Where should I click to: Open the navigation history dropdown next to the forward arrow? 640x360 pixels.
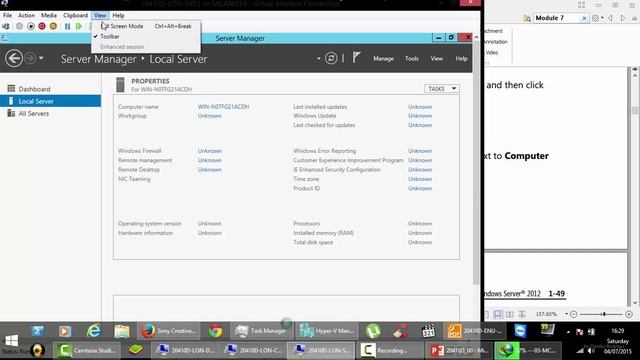tap(41, 58)
